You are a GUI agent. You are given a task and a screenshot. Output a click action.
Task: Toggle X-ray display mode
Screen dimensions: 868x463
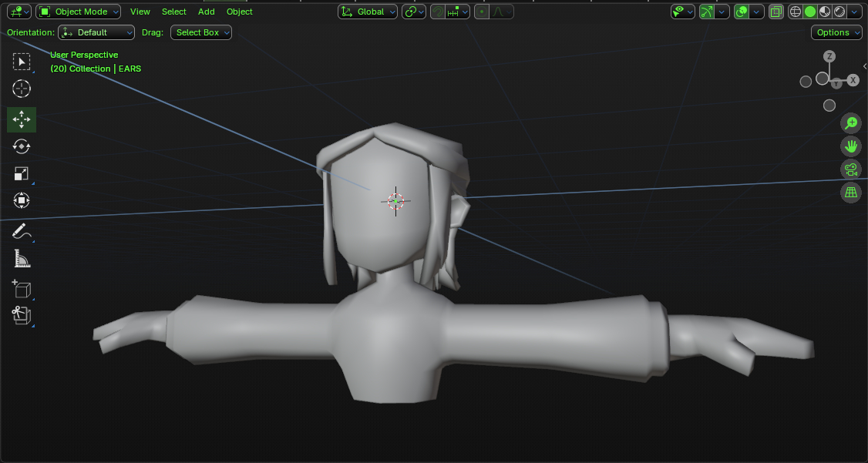click(776, 12)
